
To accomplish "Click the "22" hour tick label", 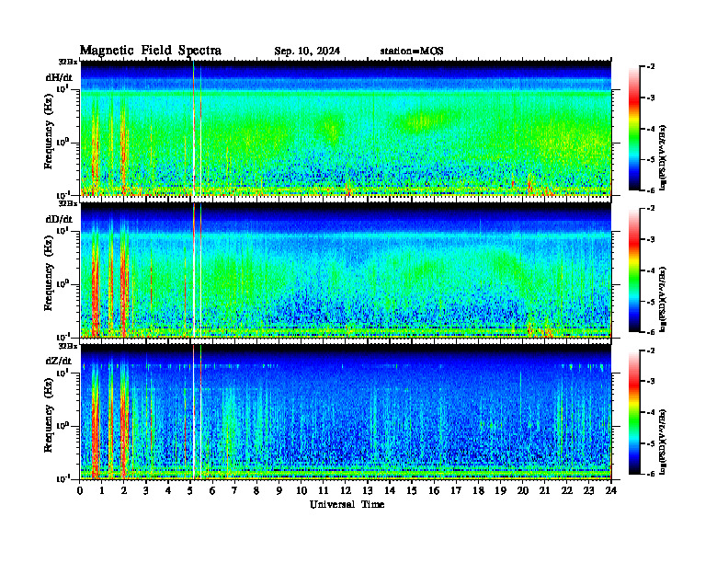I will [567, 490].
